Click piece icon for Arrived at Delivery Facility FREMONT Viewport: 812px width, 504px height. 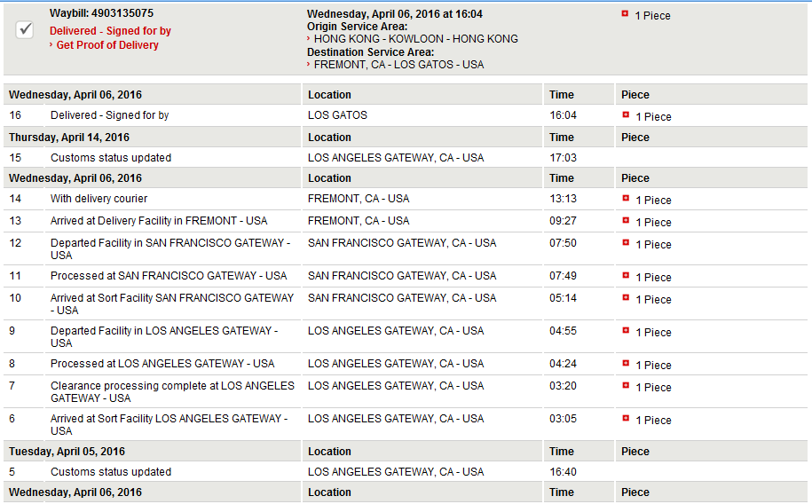(626, 221)
